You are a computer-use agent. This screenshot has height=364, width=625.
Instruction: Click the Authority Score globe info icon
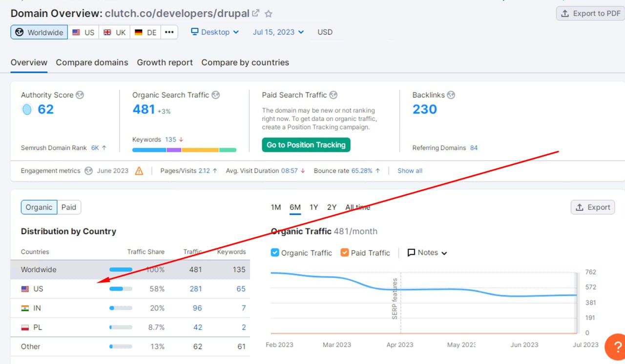(80, 95)
